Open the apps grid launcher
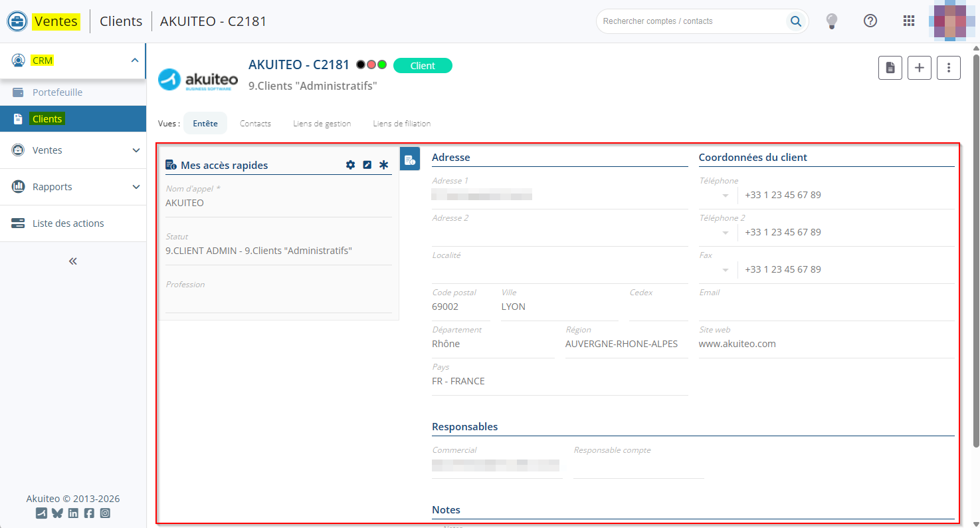 [x=908, y=21]
